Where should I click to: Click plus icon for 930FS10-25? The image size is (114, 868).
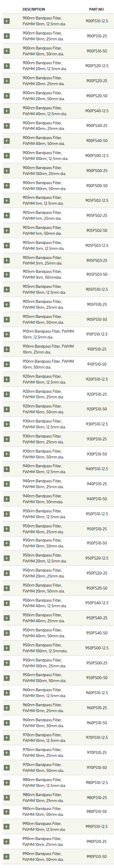coord(6,439)
